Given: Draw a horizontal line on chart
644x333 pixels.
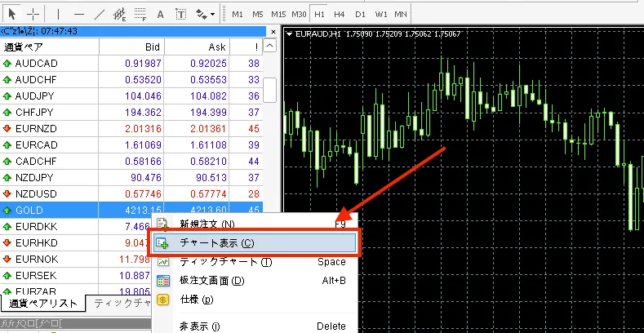Looking at the screenshot, I should tap(79, 14).
